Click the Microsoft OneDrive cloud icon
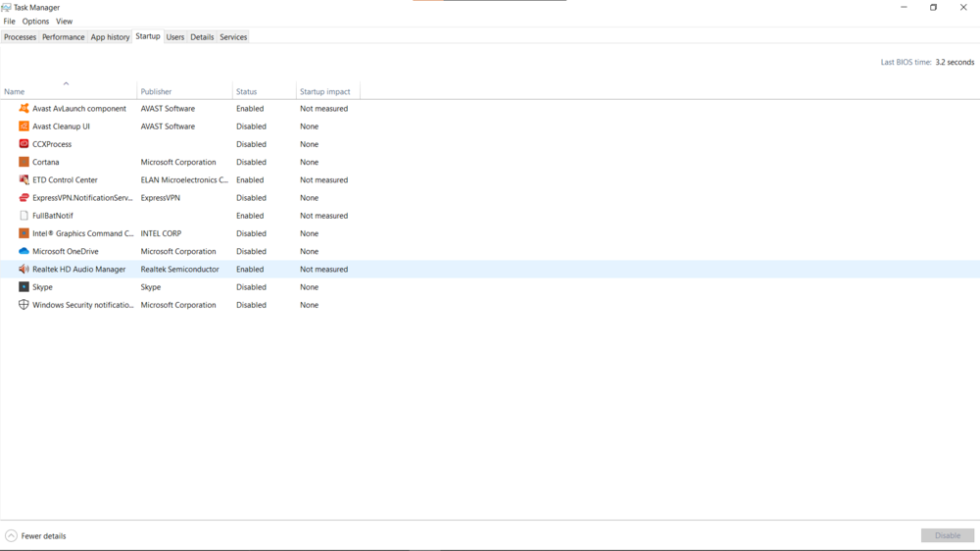The width and height of the screenshot is (980, 551). [x=24, y=251]
